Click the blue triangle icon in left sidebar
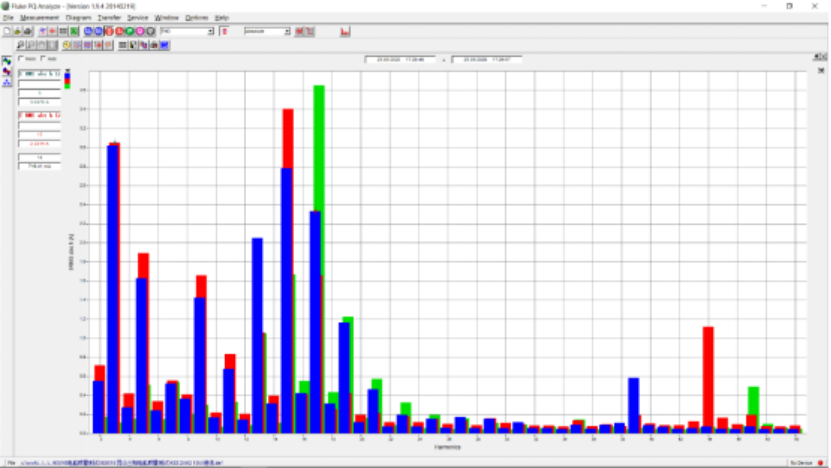The height and width of the screenshot is (468, 831). tap(7, 82)
